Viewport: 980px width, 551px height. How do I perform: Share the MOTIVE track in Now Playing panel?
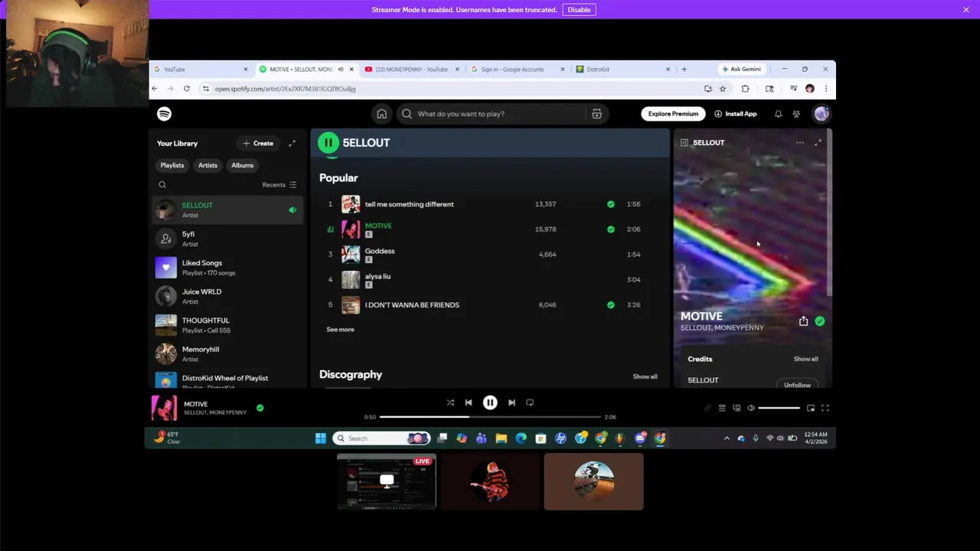tap(803, 321)
